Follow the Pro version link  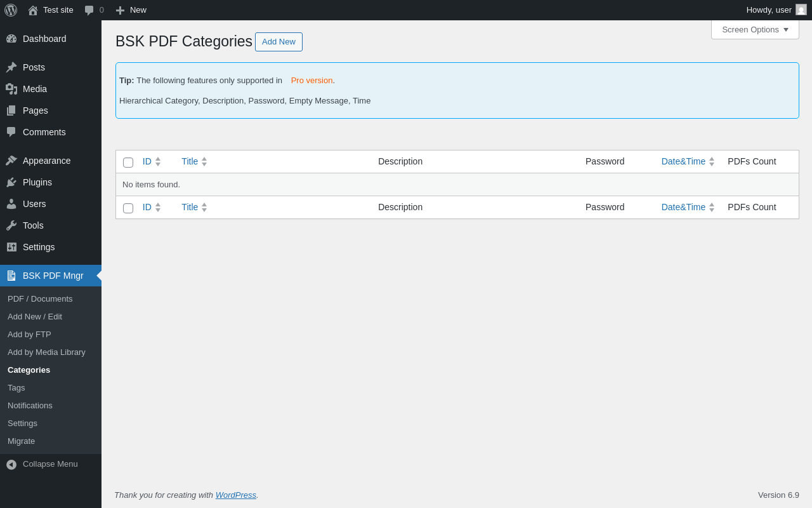click(311, 81)
